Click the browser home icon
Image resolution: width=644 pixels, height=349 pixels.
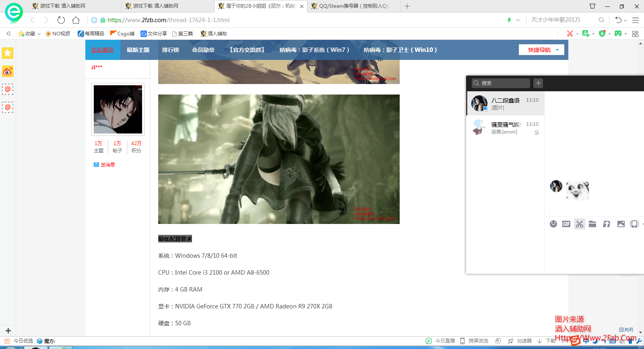coord(76,20)
